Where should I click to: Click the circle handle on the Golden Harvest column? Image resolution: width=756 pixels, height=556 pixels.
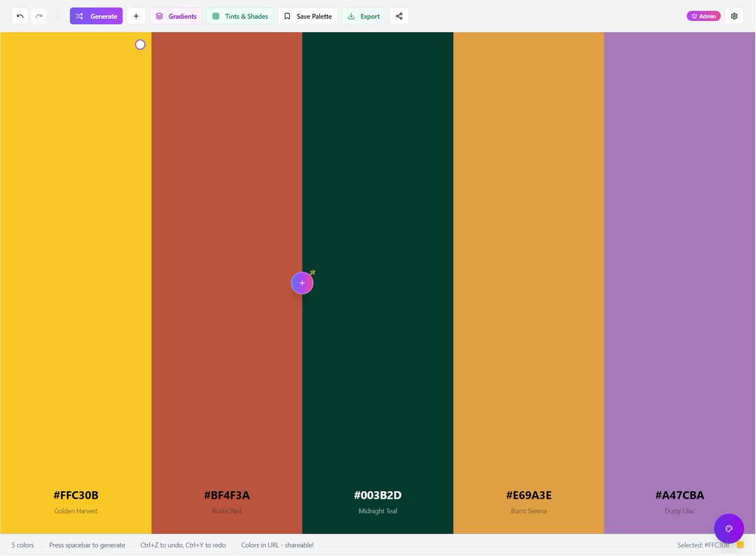[140, 45]
